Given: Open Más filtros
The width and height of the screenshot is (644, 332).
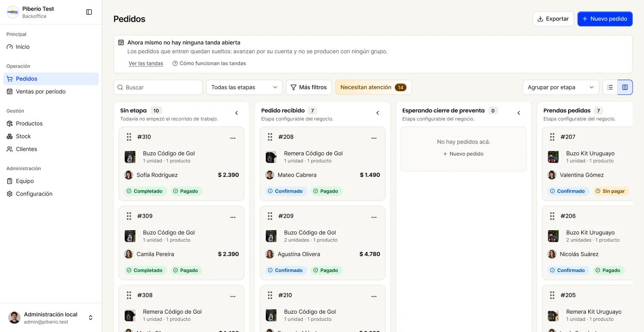Looking at the screenshot, I should pos(309,87).
